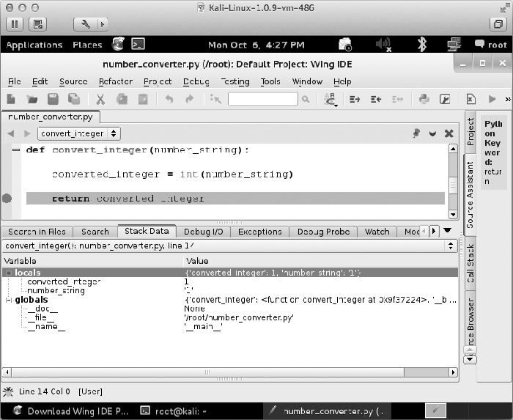The image size is (513, 420).
Task: Click the New file toolbar icon
Action: pos(12,99)
